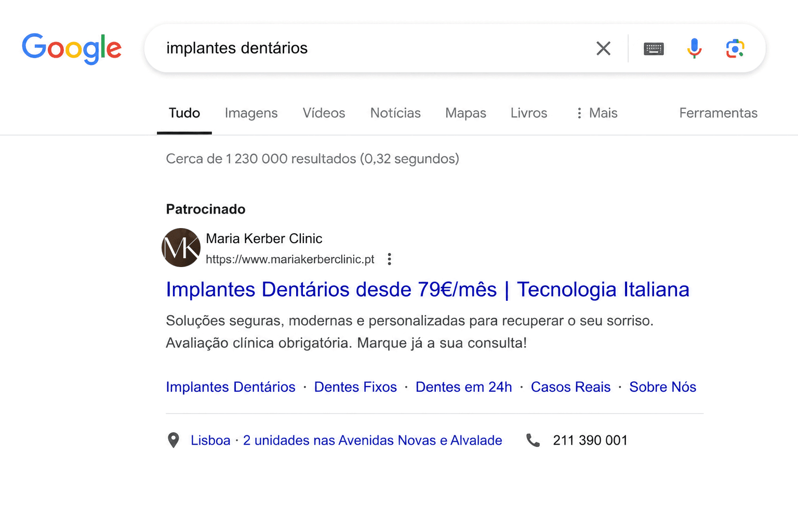Open the on-screen keyboard icon
Screen dimensions: 798x532
pos(654,49)
